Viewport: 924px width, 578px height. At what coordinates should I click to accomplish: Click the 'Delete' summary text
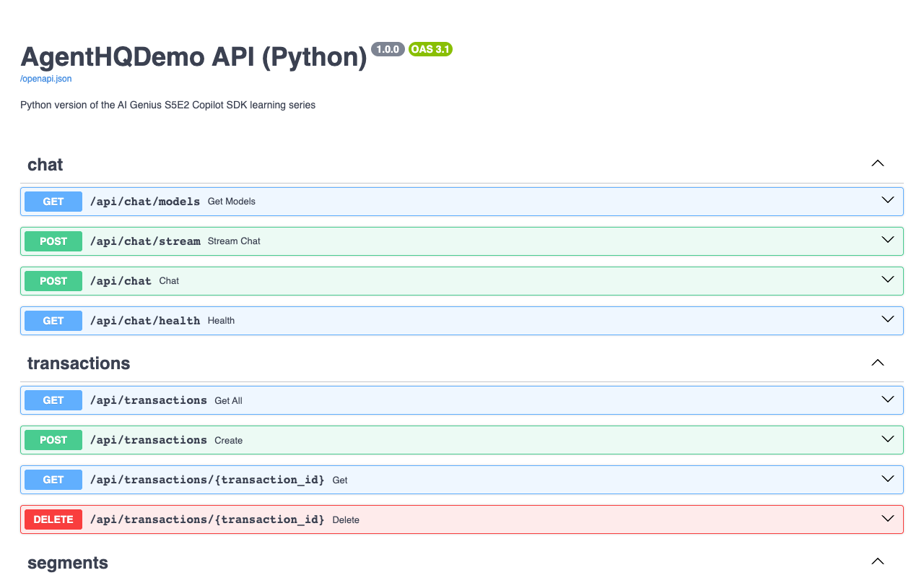coord(346,519)
